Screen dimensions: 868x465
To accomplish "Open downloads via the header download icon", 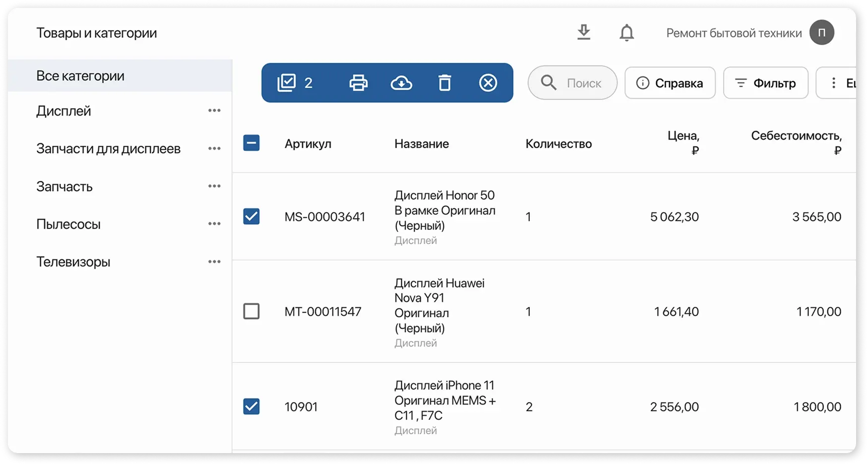I will tap(584, 33).
